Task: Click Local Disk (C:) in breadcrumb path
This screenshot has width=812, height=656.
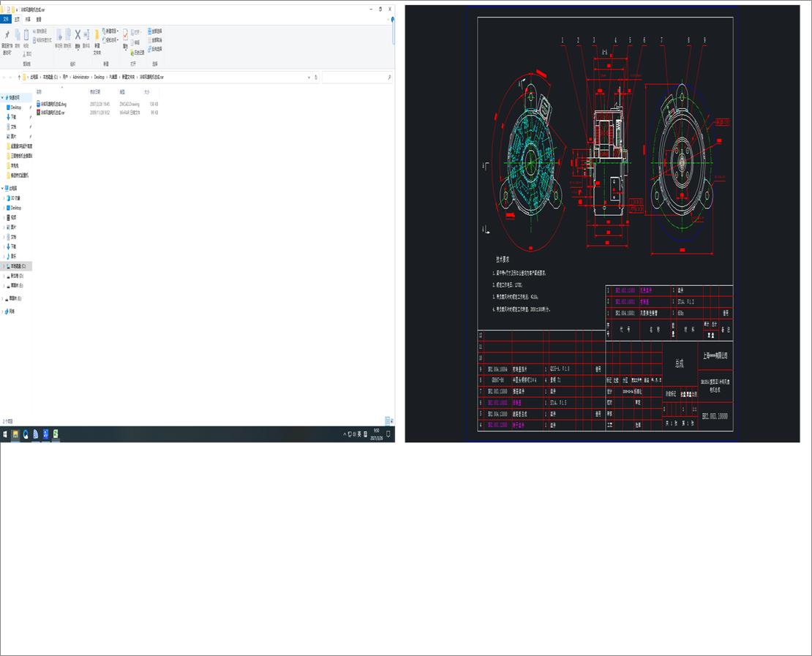Action: [50, 77]
